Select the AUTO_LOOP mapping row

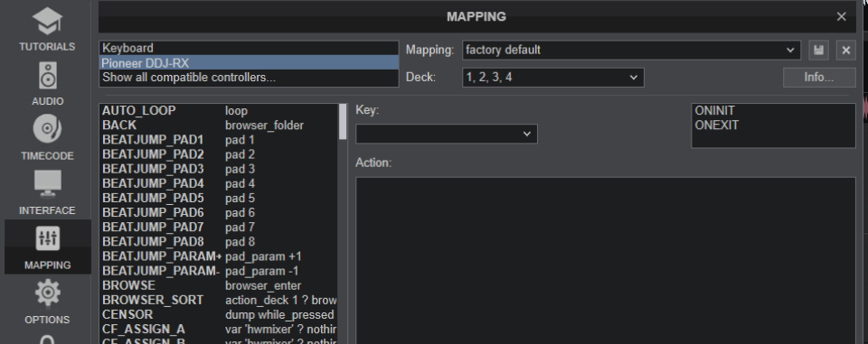pyautogui.click(x=219, y=111)
